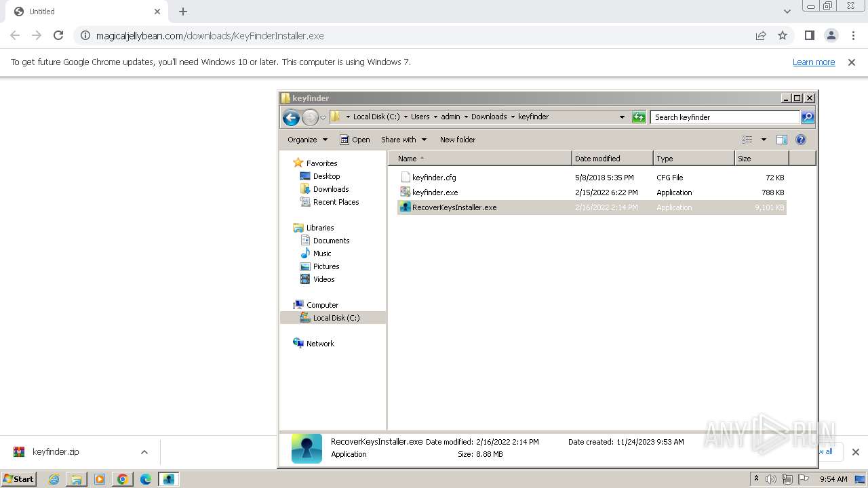
Task: Click Users breadcrumb in address bar
Action: [420, 117]
